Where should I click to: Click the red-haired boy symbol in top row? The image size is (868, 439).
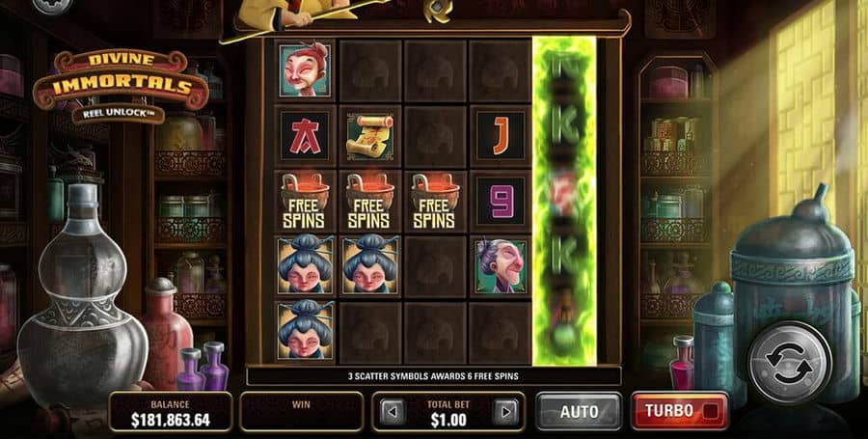tap(305, 70)
